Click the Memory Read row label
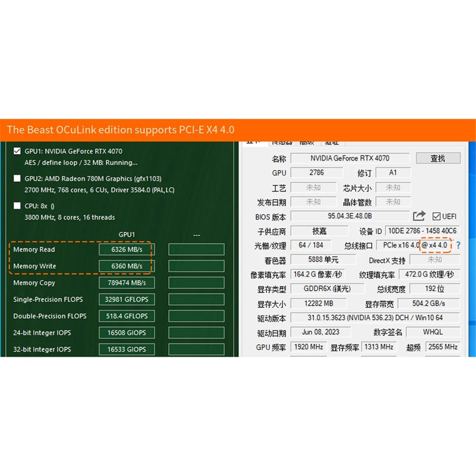 click(x=34, y=250)
